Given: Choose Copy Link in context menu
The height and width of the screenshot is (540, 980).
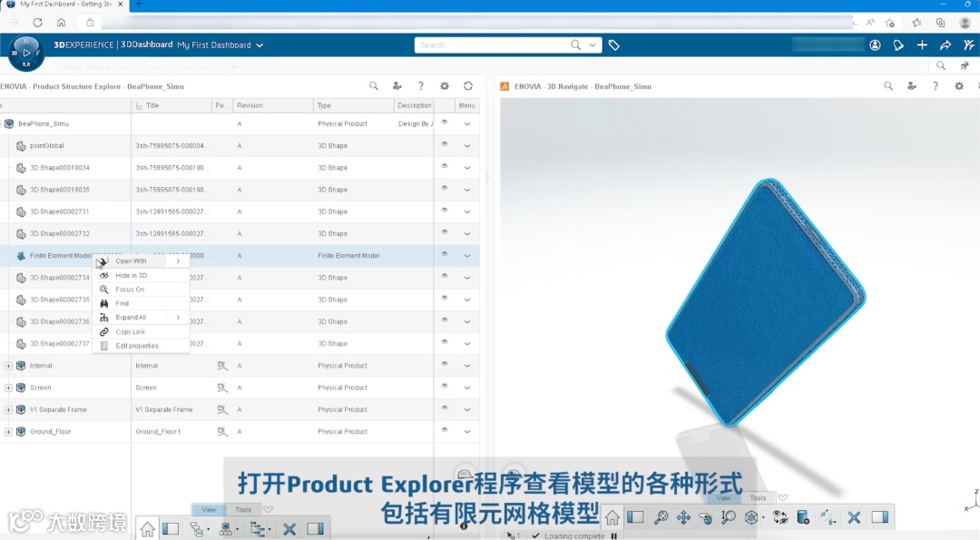Looking at the screenshot, I should tap(141, 332).
